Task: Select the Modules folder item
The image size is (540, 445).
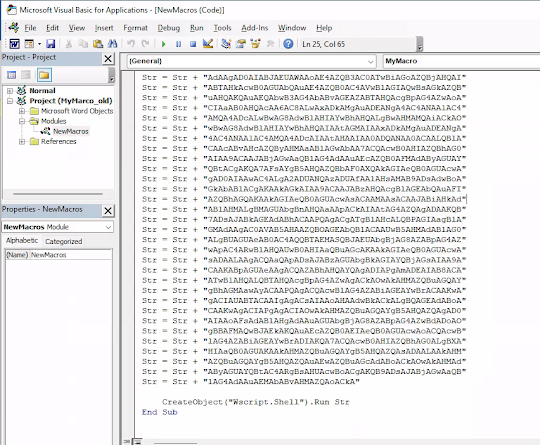Action: tap(53, 121)
